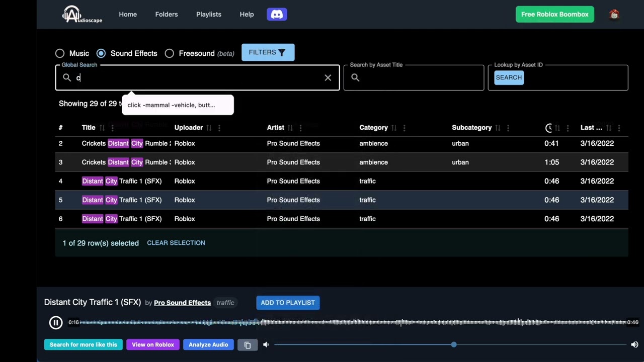
Task: Click the traffic tag in player
Action: 225,303
